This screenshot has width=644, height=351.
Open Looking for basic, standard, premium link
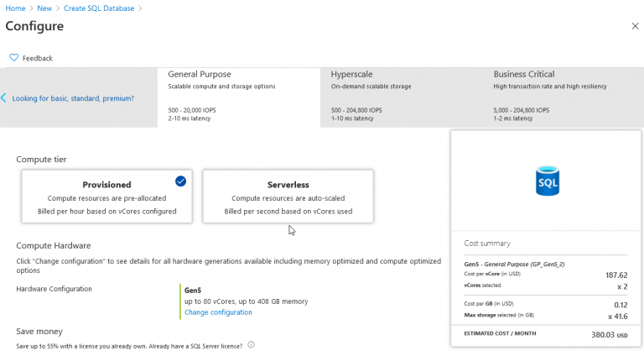[73, 98]
